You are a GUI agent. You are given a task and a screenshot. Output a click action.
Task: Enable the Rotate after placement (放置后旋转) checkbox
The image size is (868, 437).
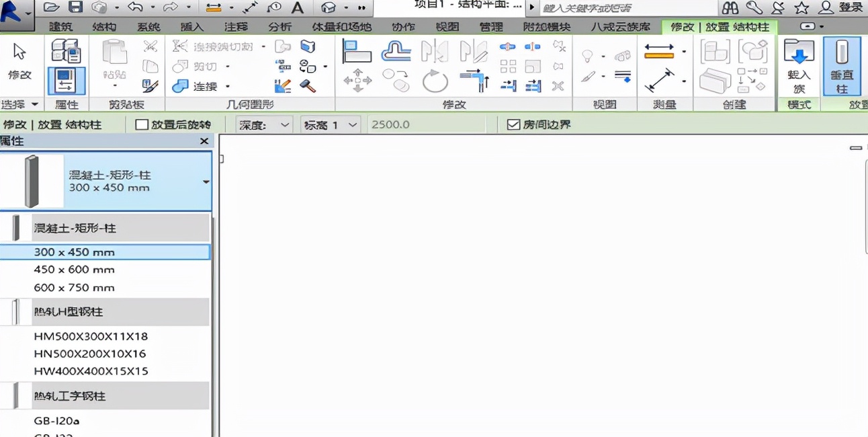coord(142,124)
